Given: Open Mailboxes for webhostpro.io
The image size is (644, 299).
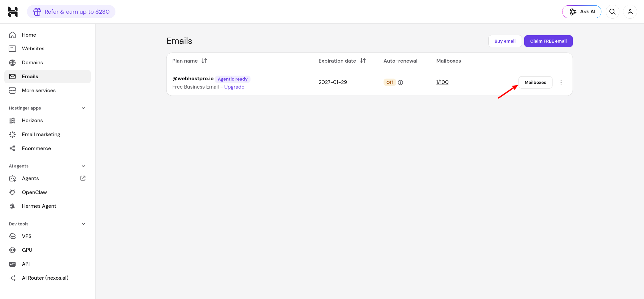Looking at the screenshot, I should [x=535, y=83].
